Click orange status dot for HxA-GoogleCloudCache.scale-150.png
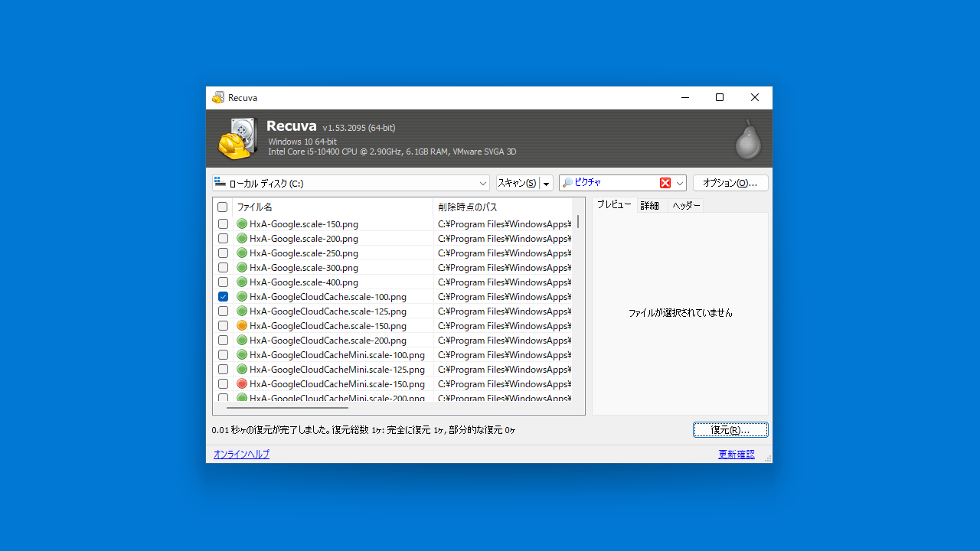 click(x=242, y=326)
